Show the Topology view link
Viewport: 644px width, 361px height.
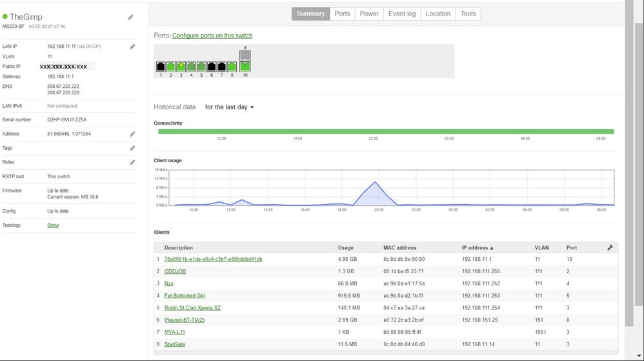pos(53,225)
